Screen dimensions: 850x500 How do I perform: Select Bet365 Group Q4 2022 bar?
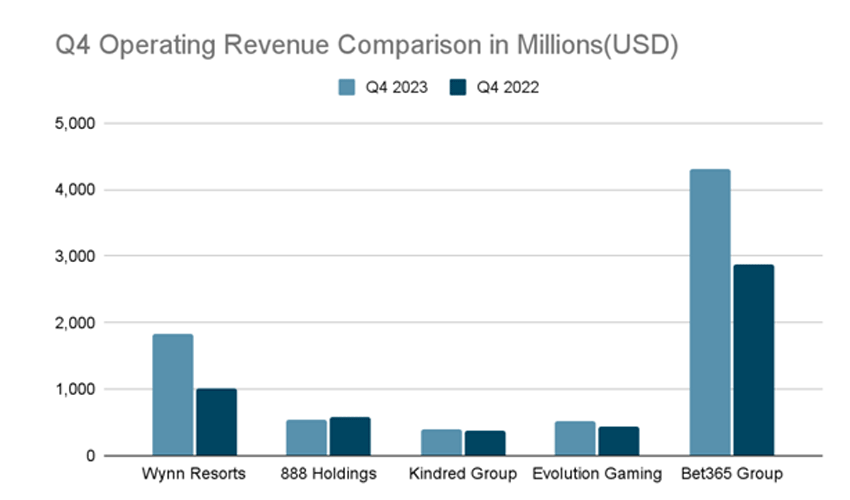754,360
